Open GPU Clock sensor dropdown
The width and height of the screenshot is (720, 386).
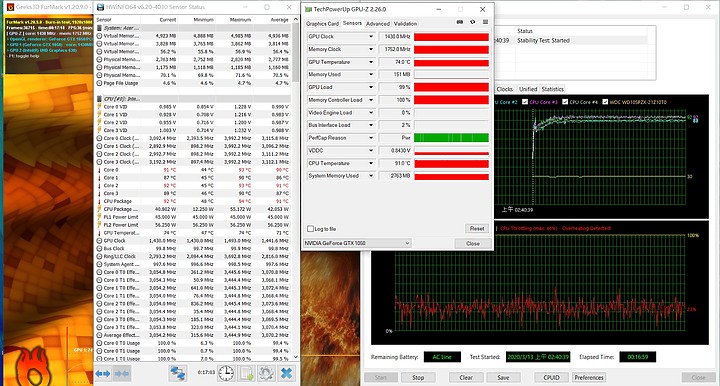(371, 37)
